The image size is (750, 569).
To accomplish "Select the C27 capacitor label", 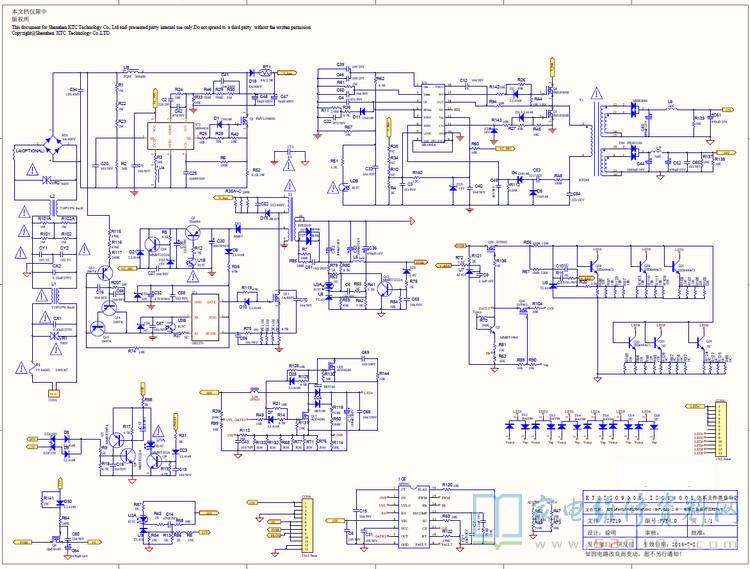I will pyautogui.click(x=151, y=273).
